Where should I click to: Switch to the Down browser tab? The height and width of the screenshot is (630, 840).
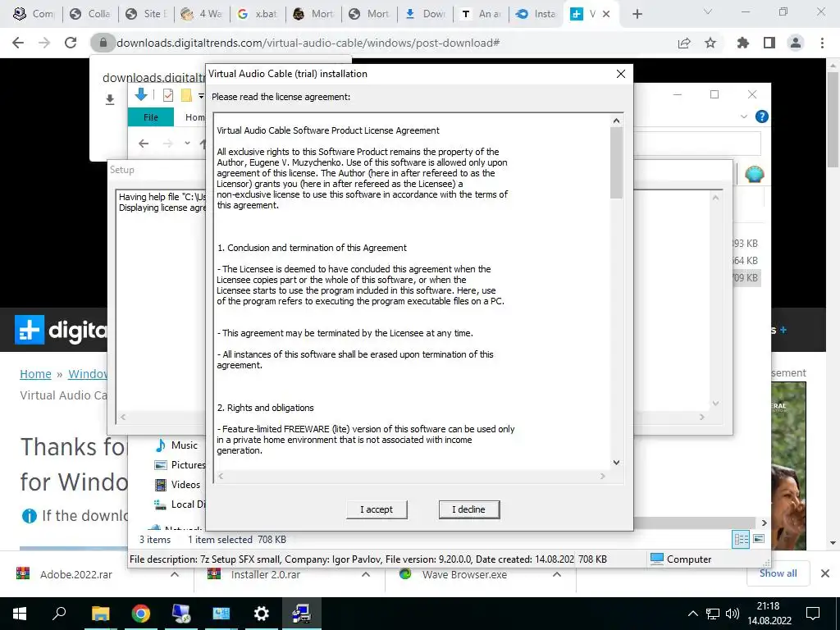(426, 14)
